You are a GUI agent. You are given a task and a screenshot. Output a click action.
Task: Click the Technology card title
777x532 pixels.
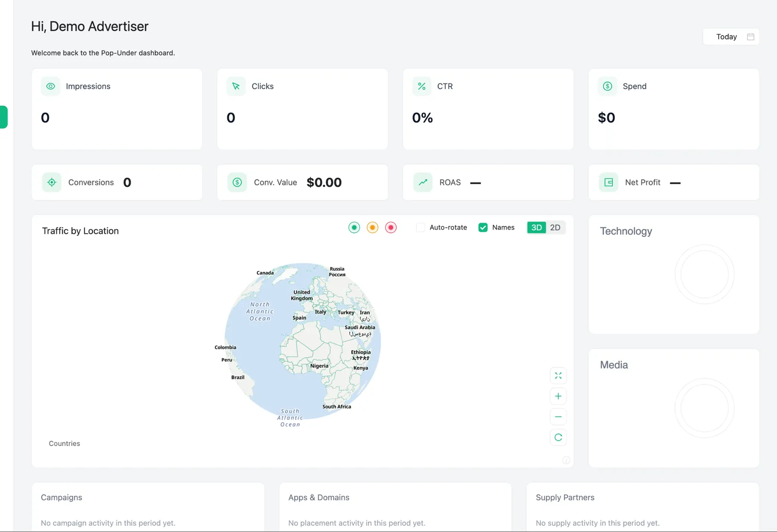pyautogui.click(x=626, y=232)
